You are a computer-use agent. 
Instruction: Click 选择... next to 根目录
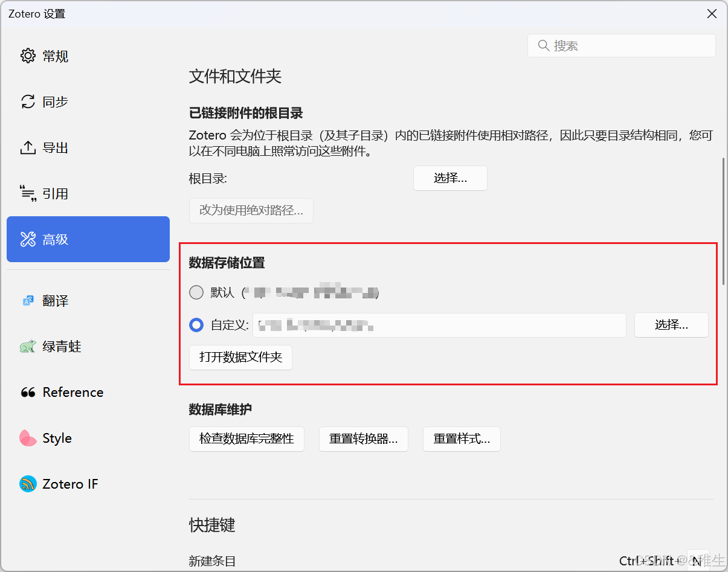450,178
